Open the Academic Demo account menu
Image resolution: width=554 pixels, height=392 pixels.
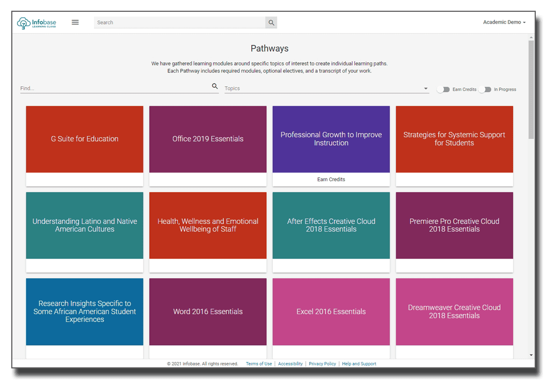[x=504, y=22]
